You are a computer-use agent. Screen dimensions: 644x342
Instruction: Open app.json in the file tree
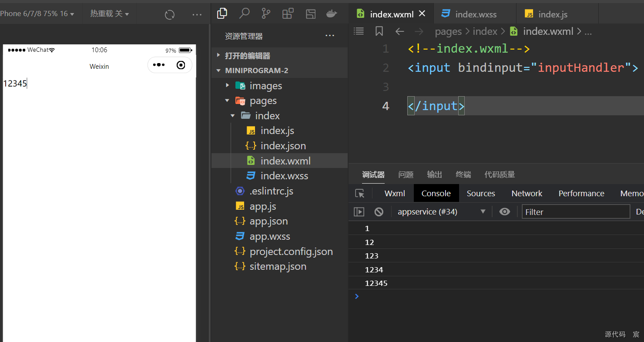tap(279, 221)
